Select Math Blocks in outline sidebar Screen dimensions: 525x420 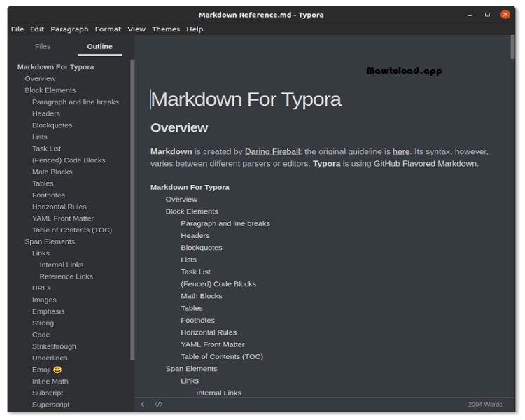click(x=52, y=171)
